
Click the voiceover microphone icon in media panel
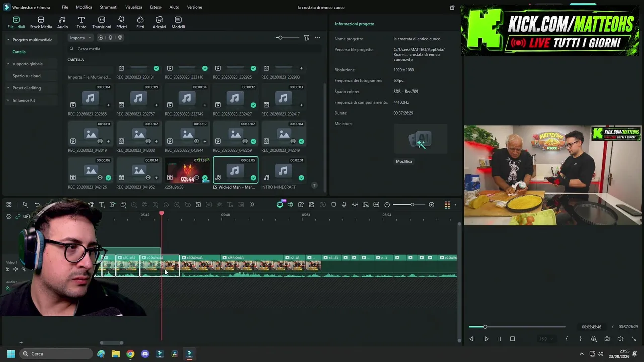(110, 38)
